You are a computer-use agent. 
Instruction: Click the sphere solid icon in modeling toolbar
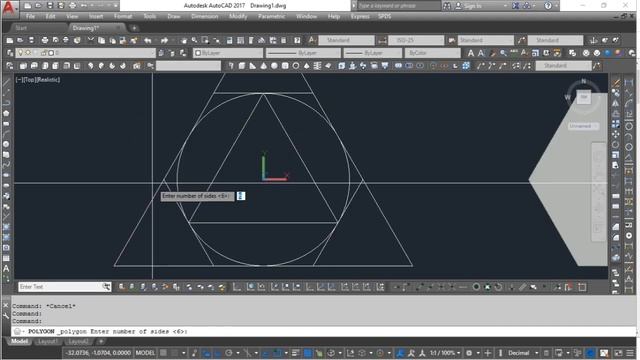coord(274,66)
